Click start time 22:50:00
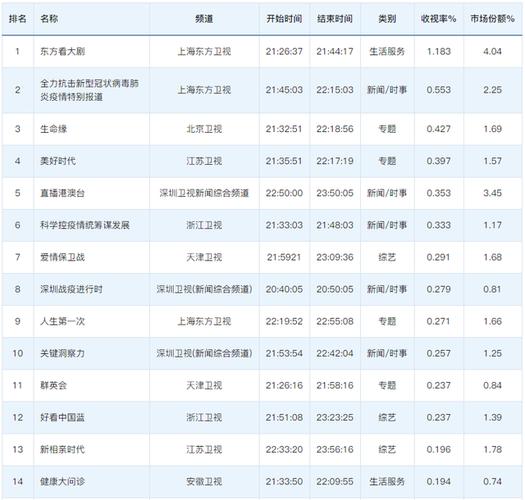Viewport: 525px width, 500px height. [284, 193]
